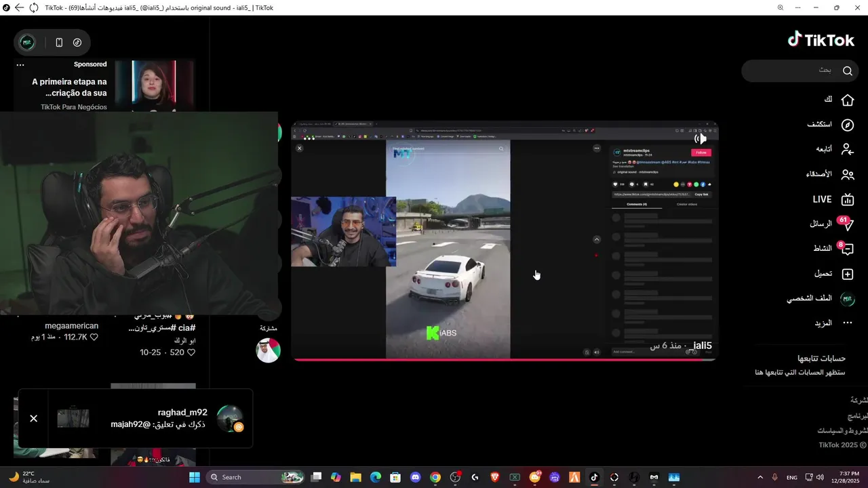Expand hidden system tray icons chevron

point(759,477)
